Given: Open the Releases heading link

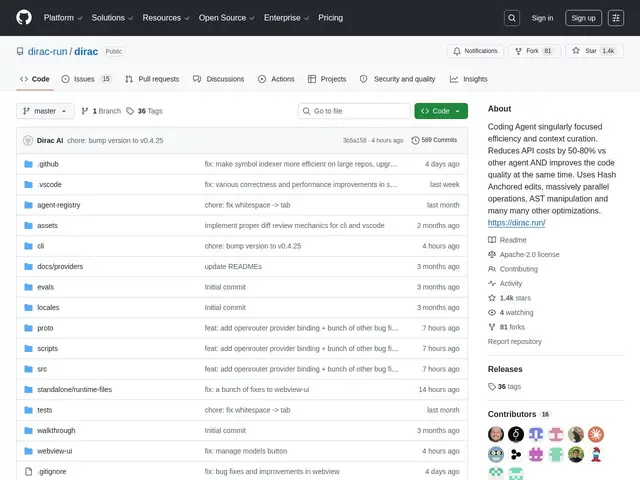Looking at the screenshot, I should tap(505, 369).
